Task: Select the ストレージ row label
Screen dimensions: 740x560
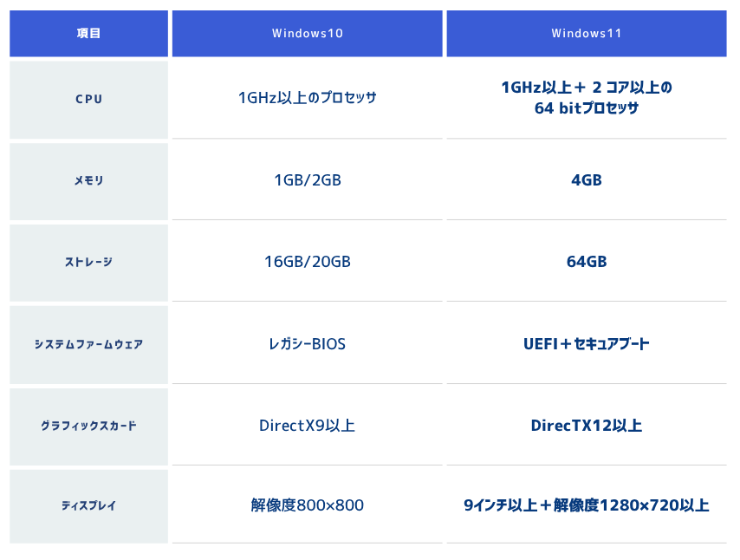Action: tap(88, 263)
